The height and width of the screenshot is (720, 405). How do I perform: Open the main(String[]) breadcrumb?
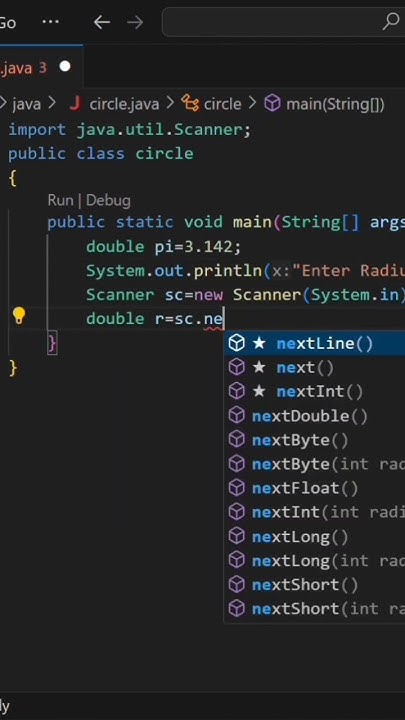tap(335, 104)
